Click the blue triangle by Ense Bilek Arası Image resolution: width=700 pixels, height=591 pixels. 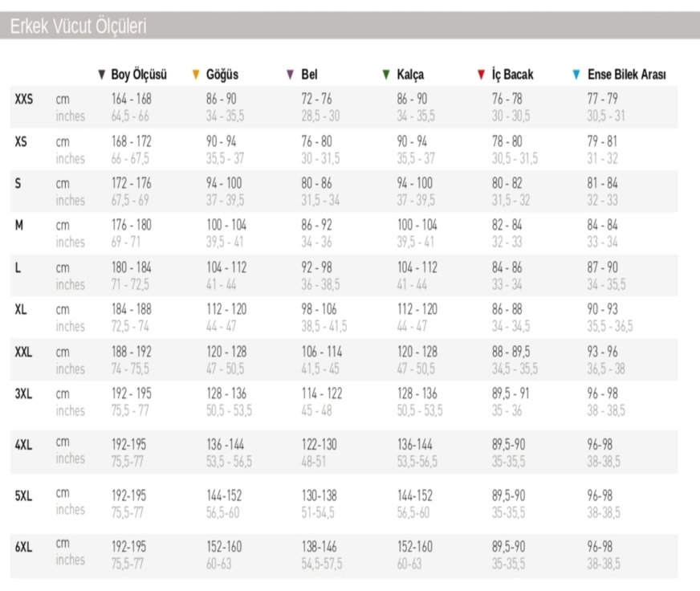pos(576,75)
